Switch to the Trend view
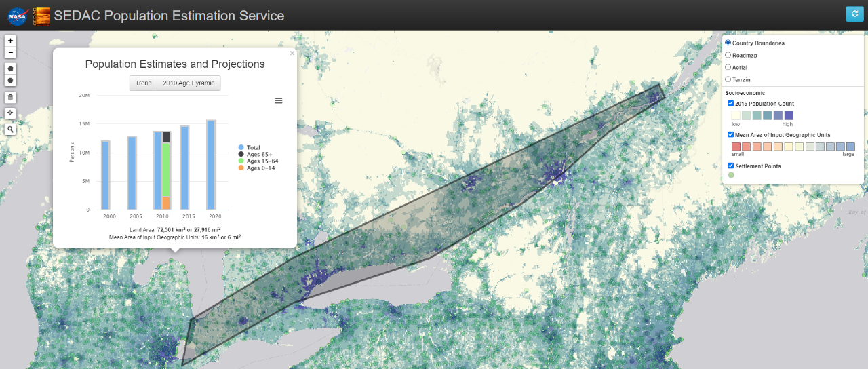The height and width of the screenshot is (369, 868). point(143,83)
